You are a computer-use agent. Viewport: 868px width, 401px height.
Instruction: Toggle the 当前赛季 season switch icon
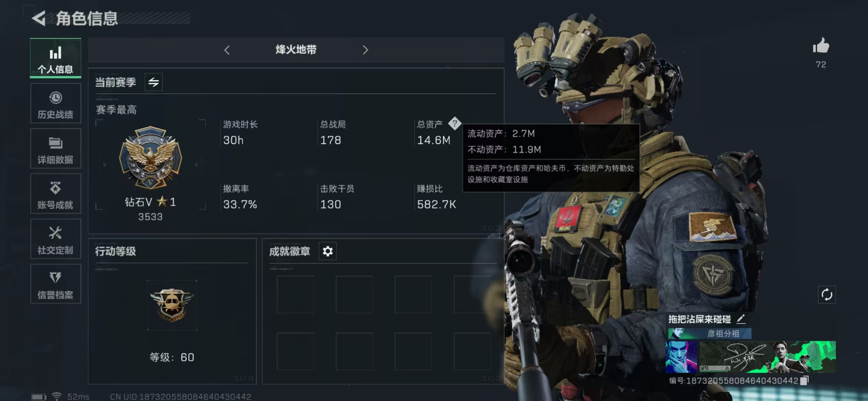coord(153,82)
